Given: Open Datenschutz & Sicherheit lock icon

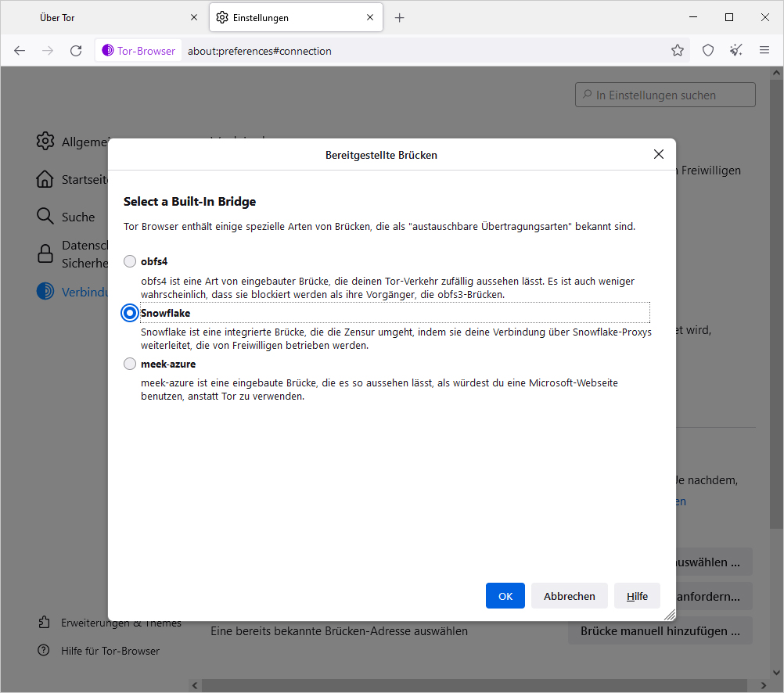Looking at the screenshot, I should click(45, 254).
